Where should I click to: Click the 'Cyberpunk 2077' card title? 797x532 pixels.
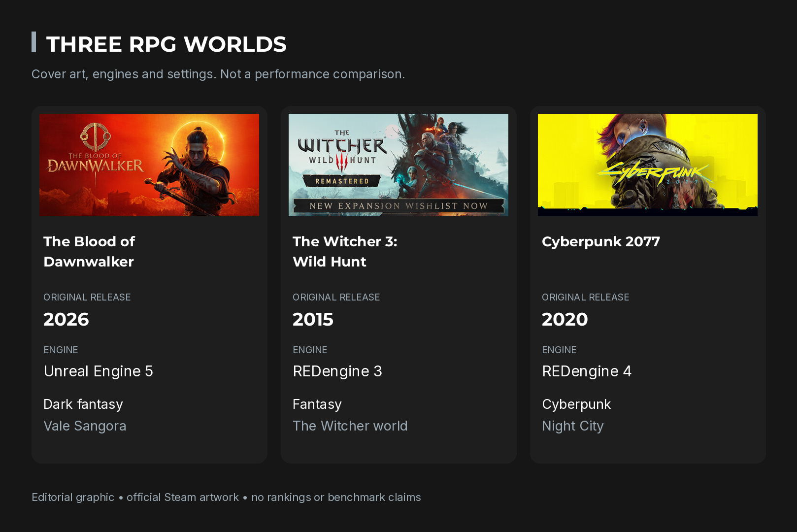601,241
